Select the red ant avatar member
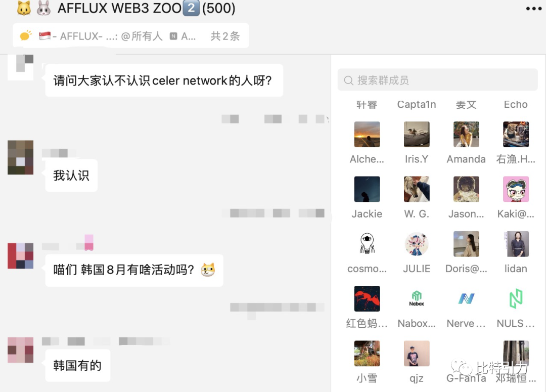546x392 pixels. [x=367, y=298]
